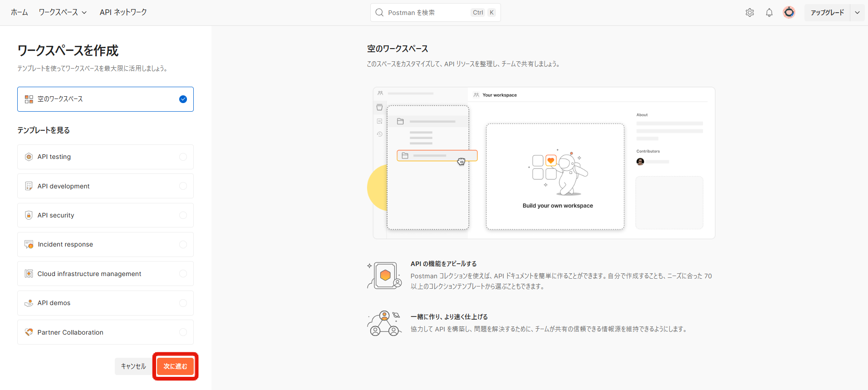The image size is (868, 390).
Task: Select the API development radio button
Action: 183,186
